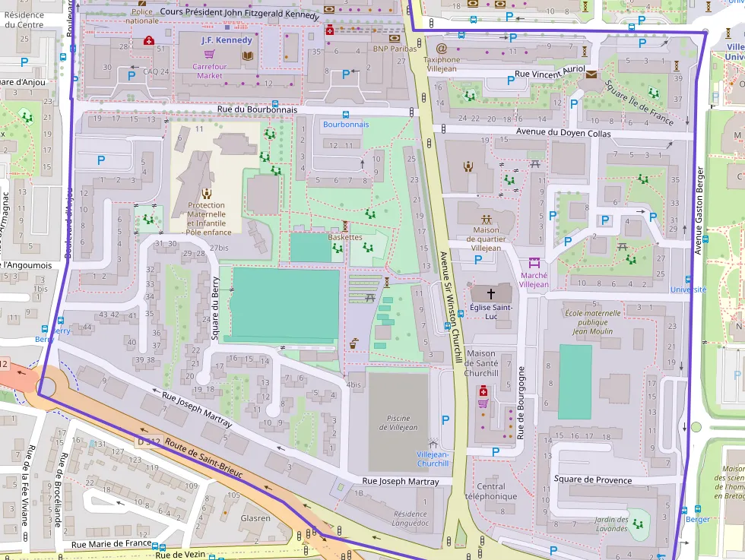Screen dimensions: 745x560
Task: Click the Berry bus stop icon
Action: [x=60, y=321]
